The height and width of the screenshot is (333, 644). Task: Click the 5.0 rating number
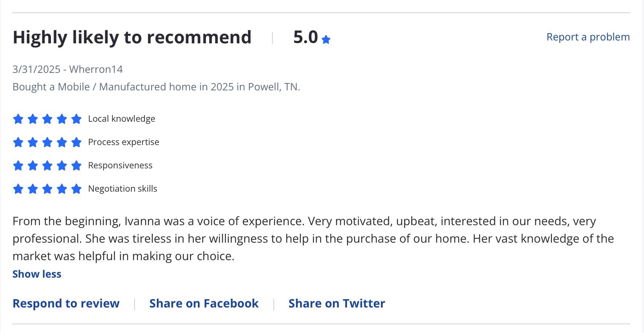(306, 37)
